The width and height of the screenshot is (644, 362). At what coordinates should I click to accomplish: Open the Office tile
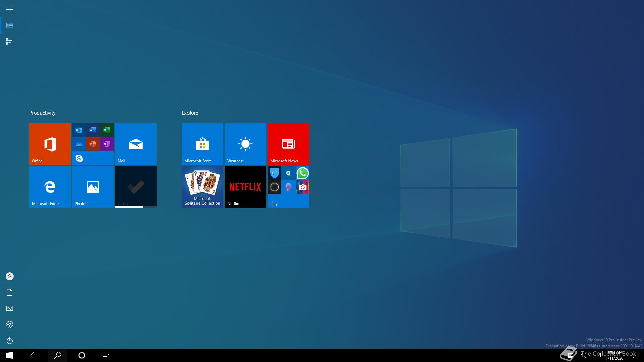[50, 144]
